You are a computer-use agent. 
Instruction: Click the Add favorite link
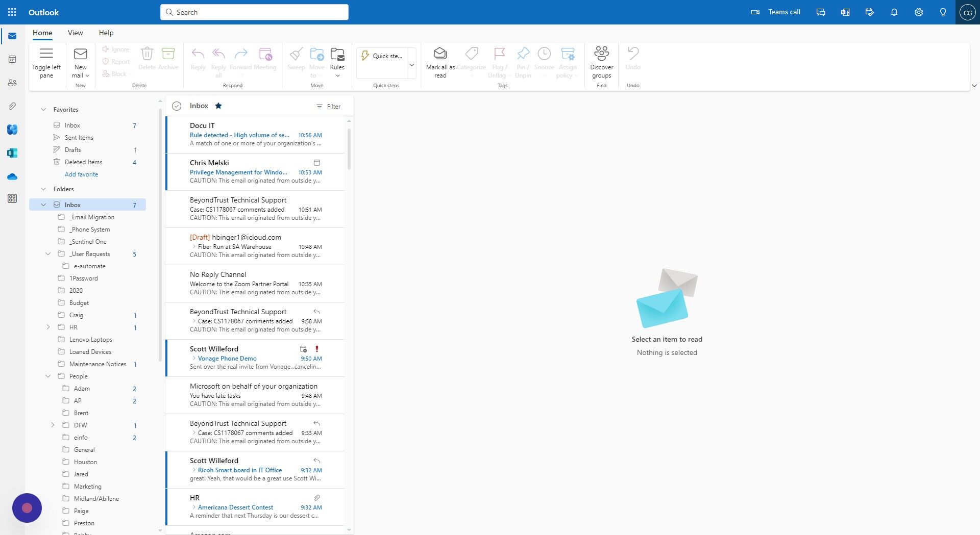(81, 174)
